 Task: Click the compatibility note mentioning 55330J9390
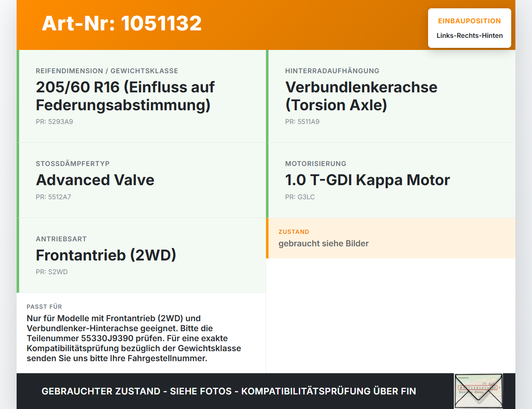pos(134,338)
